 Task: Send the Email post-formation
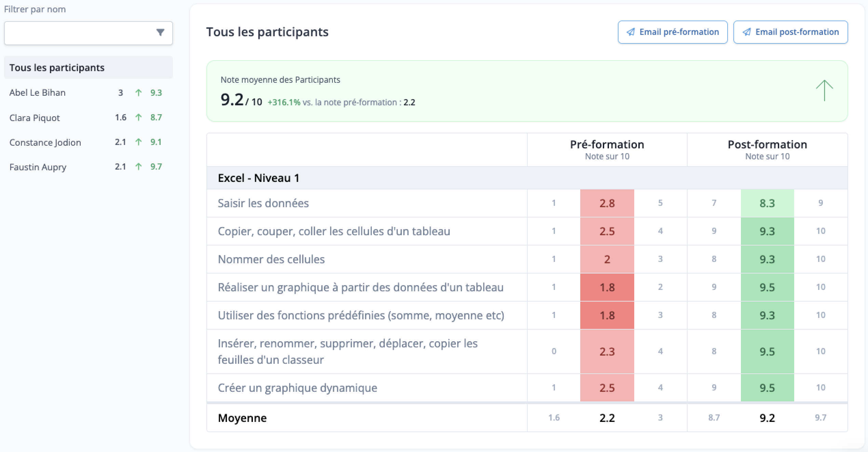tap(790, 32)
